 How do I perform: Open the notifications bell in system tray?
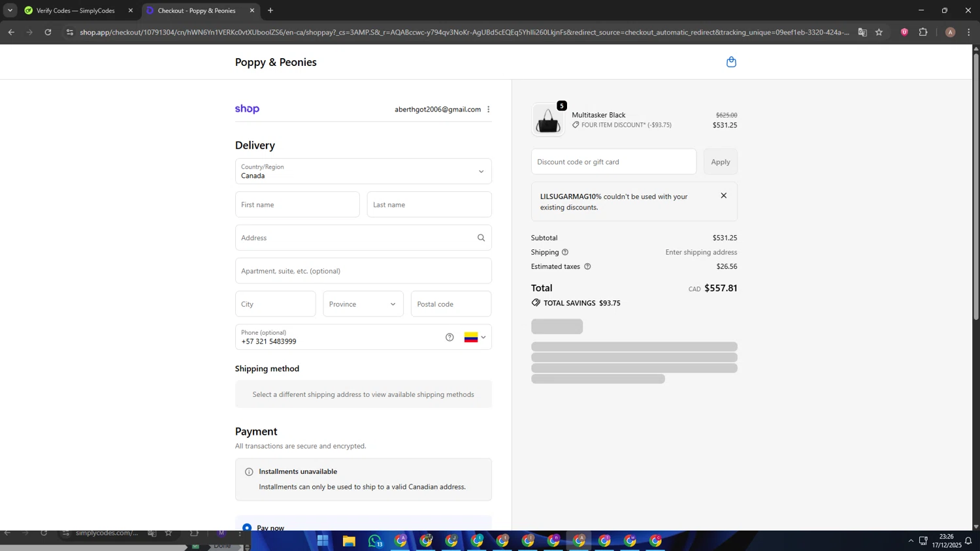pyautogui.click(x=968, y=541)
